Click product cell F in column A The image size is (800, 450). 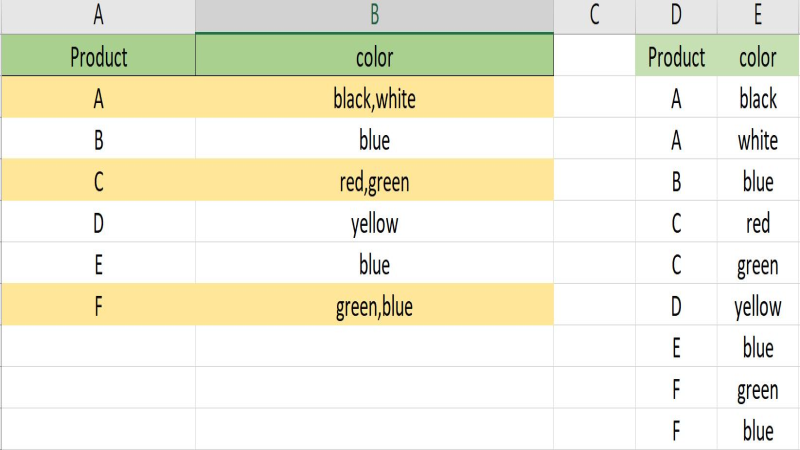(x=98, y=305)
